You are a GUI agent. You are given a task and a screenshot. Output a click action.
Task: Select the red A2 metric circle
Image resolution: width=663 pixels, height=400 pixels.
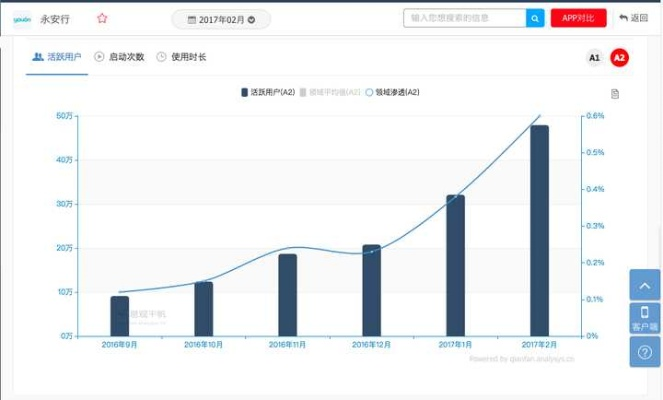[619, 58]
